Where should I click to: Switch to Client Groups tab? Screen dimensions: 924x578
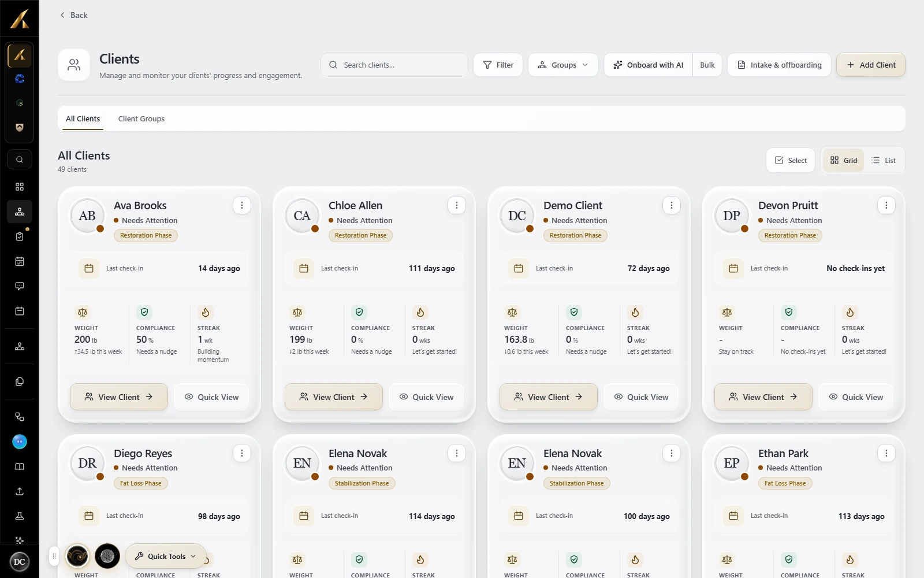point(141,118)
